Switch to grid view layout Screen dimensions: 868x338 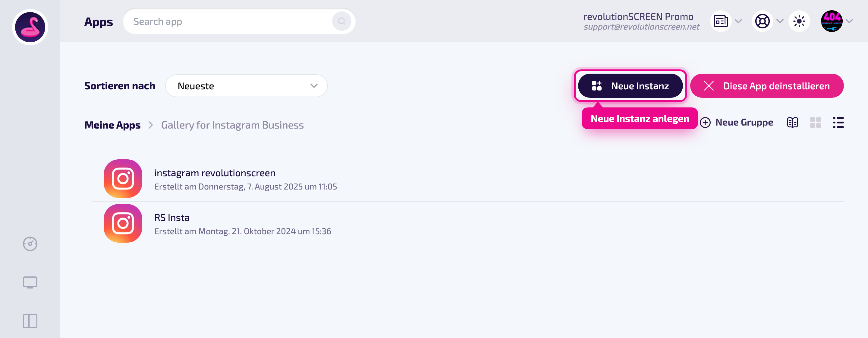tap(815, 123)
